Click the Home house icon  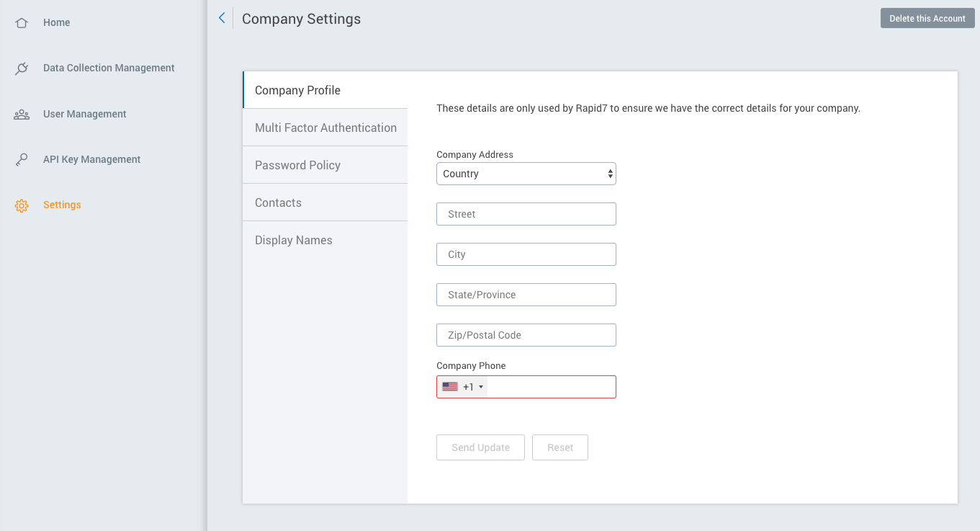click(22, 23)
